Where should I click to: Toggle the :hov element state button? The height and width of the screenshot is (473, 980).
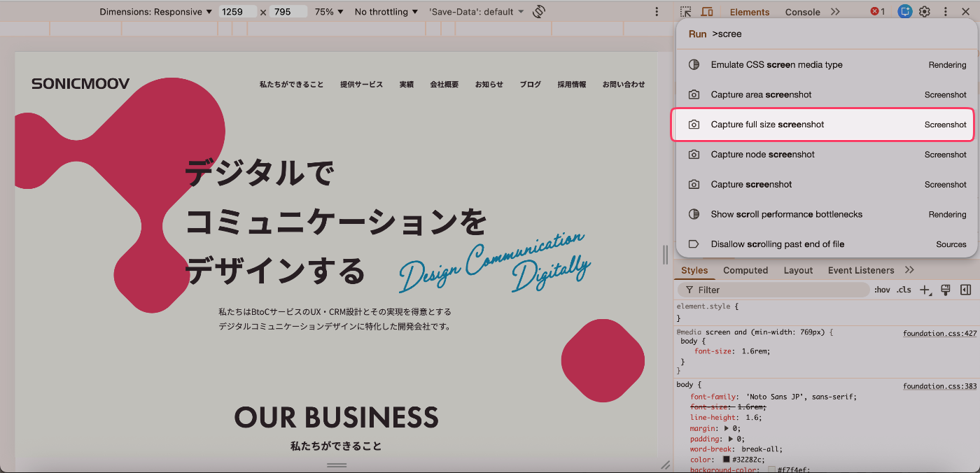(882, 290)
